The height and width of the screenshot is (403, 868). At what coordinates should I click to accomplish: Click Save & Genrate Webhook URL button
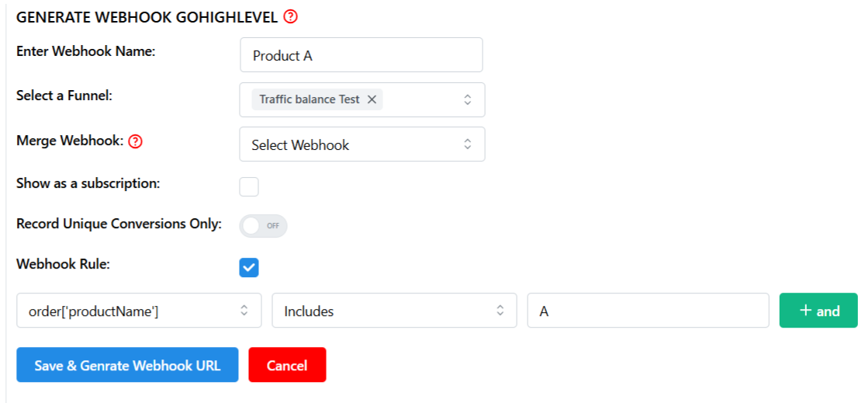coord(127,365)
